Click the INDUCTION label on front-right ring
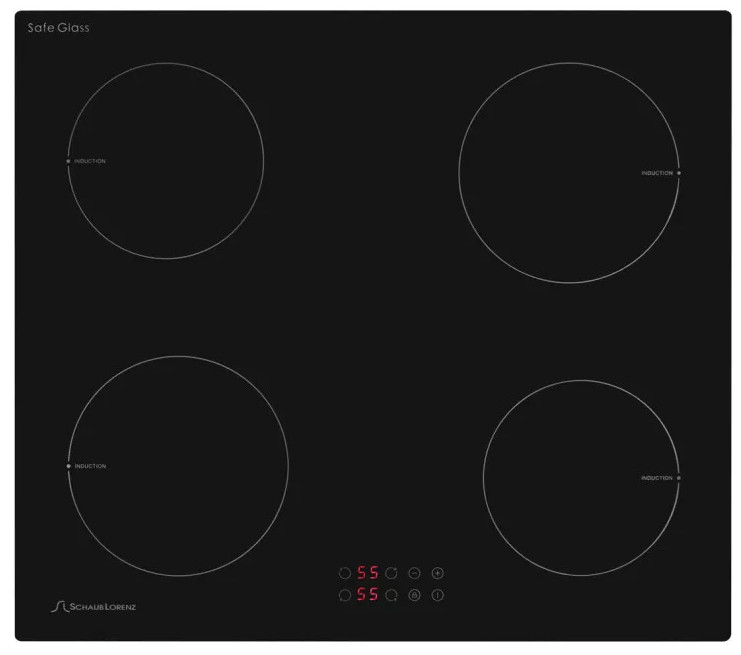 point(657,478)
